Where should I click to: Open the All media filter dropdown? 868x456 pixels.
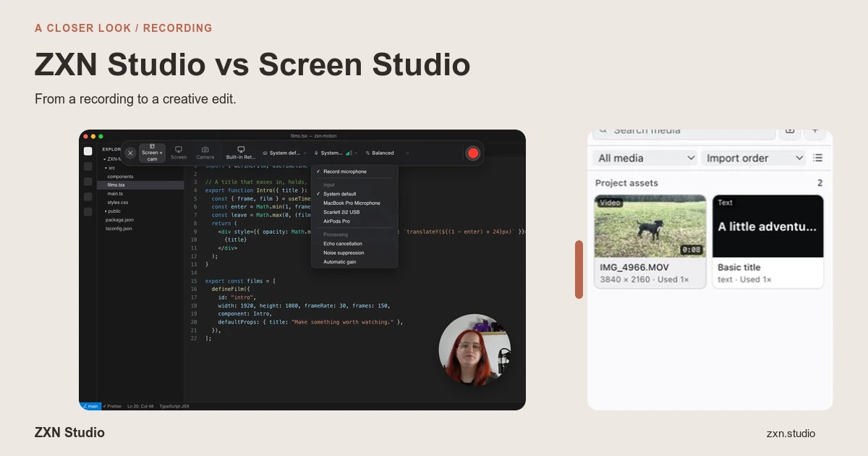[x=646, y=158]
